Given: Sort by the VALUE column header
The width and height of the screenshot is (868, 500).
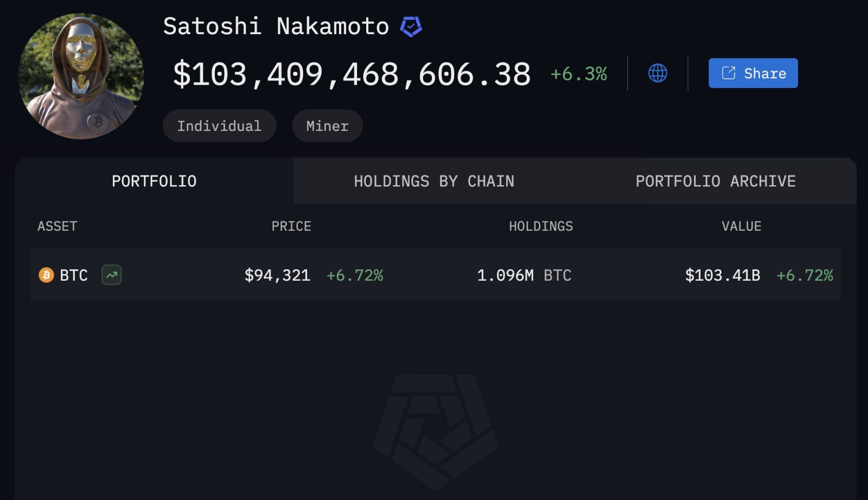Looking at the screenshot, I should [742, 226].
